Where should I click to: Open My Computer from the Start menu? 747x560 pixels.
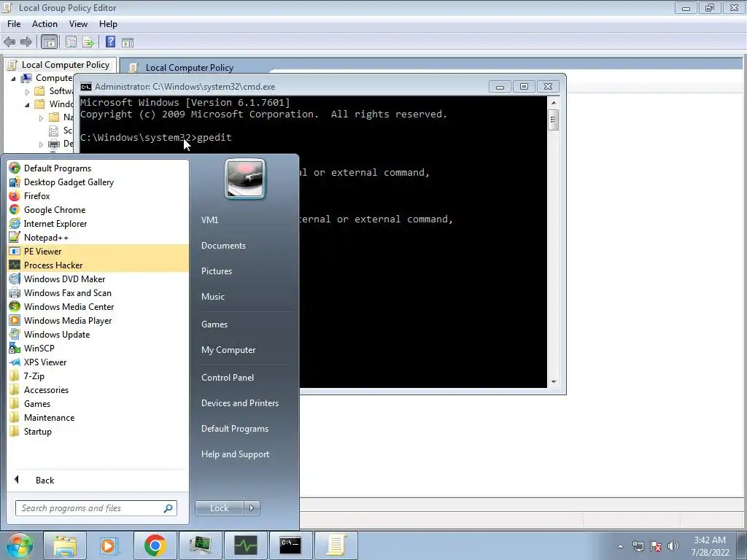tap(228, 349)
